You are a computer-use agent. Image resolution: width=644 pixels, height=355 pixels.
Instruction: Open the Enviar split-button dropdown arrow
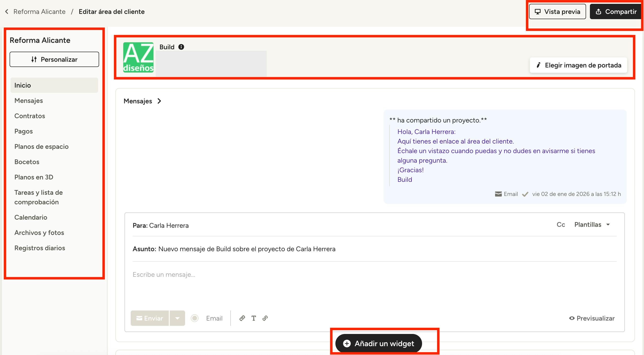tap(177, 318)
